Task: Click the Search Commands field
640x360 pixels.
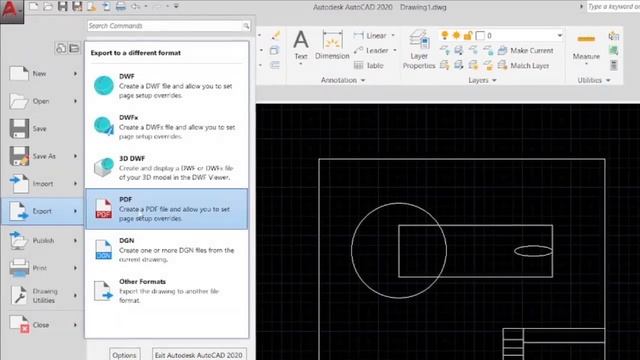Action: [x=169, y=26]
